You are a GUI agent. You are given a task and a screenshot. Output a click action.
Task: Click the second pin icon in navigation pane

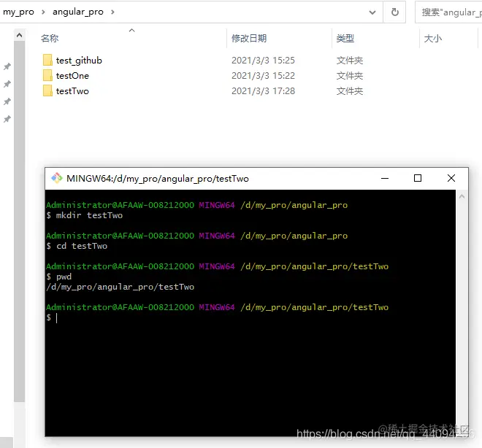click(7, 84)
